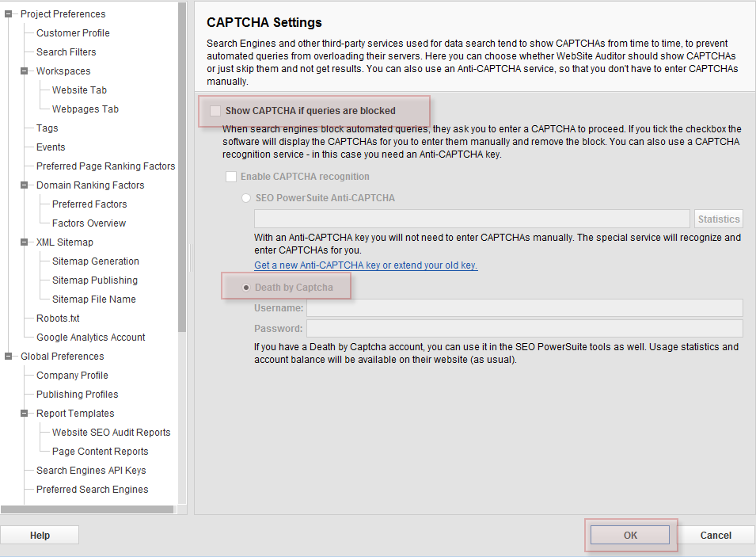Open Help for preferences
Image resolution: width=756 pixels, height=557 pixels.
point(40,535)
